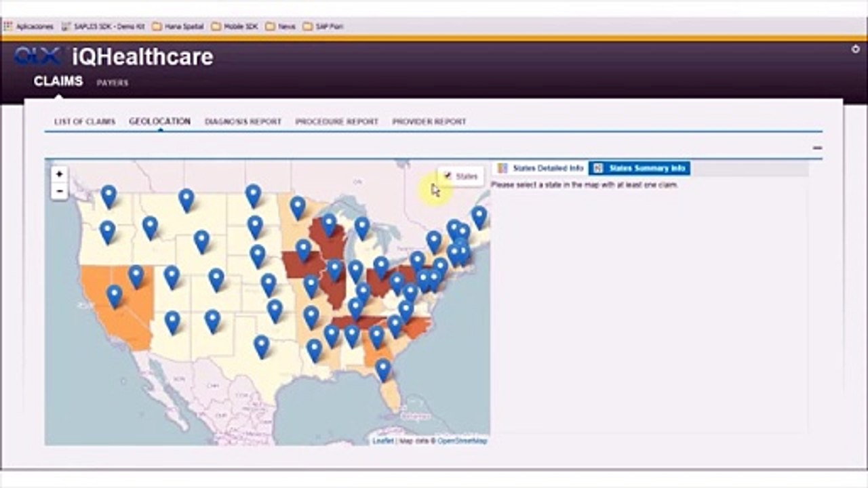Click the map marker on Louisiana
868x488 pixels.
pyautogui.click(x=314, y=350)
